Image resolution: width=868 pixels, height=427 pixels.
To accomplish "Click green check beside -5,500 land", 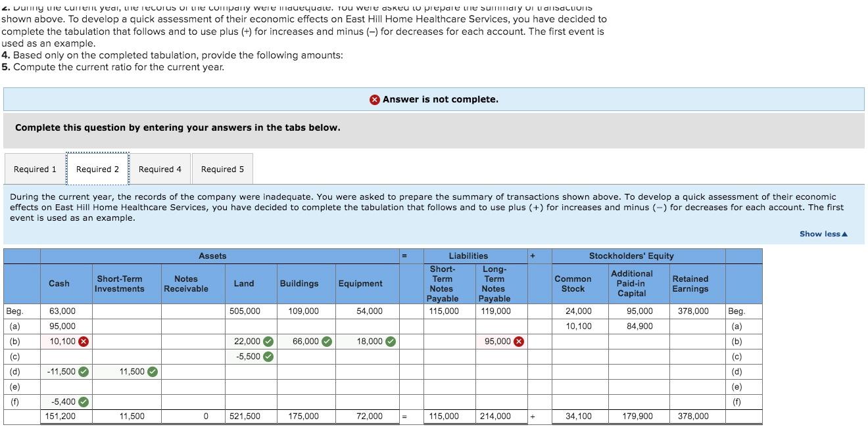I will pyautogui.click(x=268, y=357).
